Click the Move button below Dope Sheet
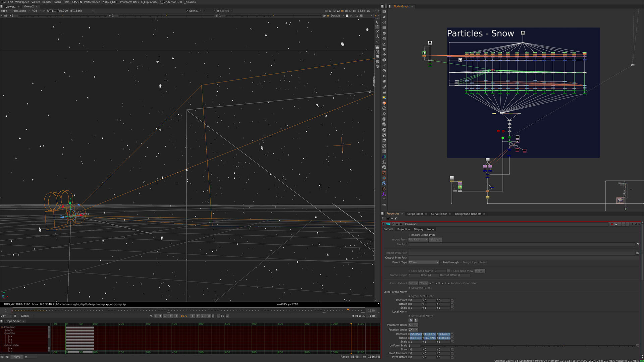Viewport: 644px width, 362px height. click(x=17, y=357)
